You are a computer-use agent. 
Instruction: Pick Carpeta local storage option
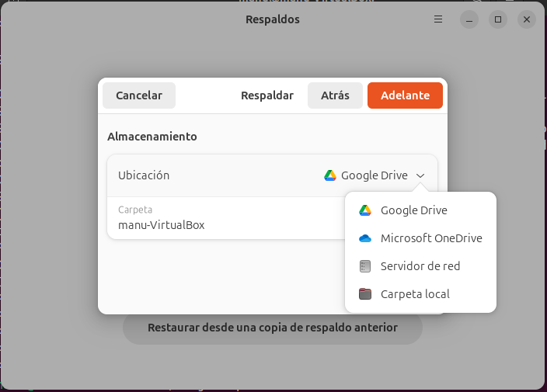414,294
